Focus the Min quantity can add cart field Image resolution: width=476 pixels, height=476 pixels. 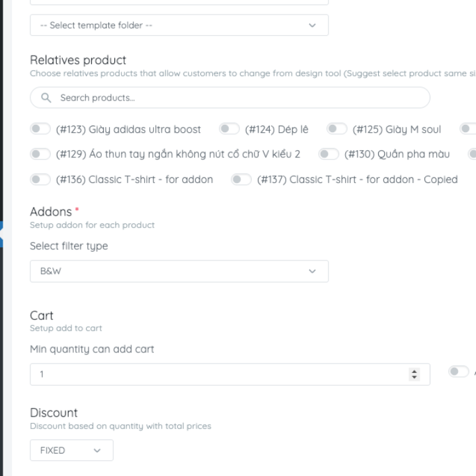click(218, 374)
